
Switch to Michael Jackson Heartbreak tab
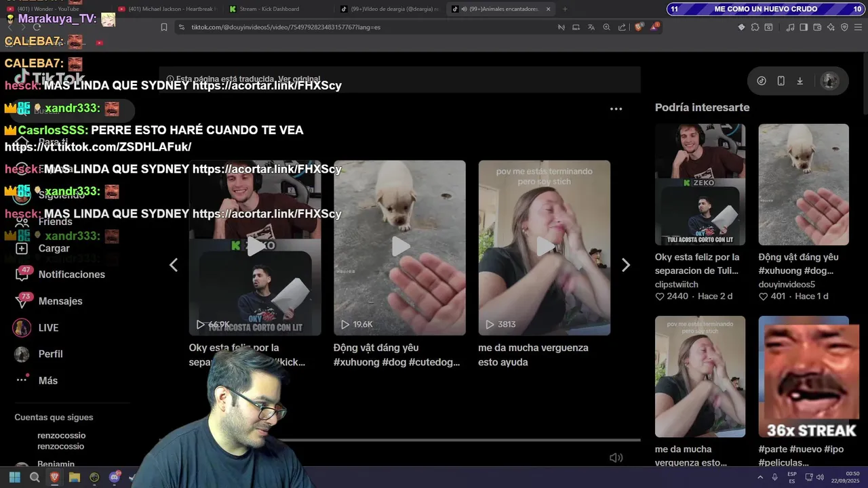click(166, 9)
